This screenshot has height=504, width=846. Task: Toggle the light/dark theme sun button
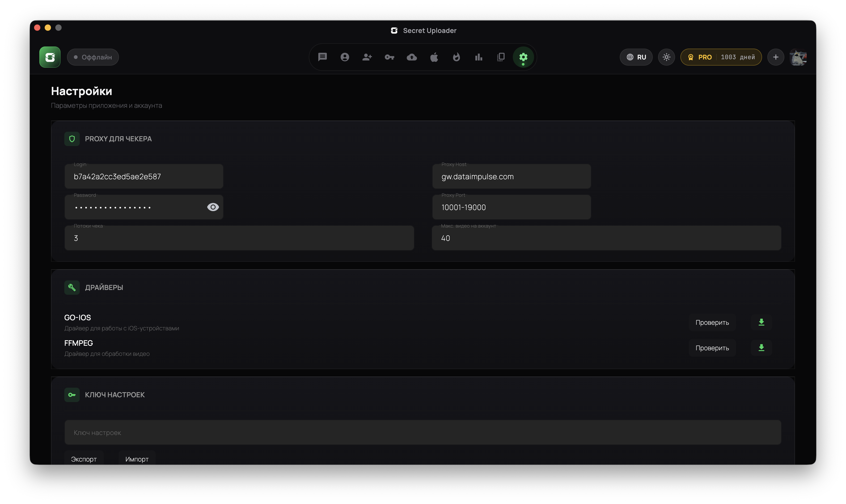(x=666, y=57)
